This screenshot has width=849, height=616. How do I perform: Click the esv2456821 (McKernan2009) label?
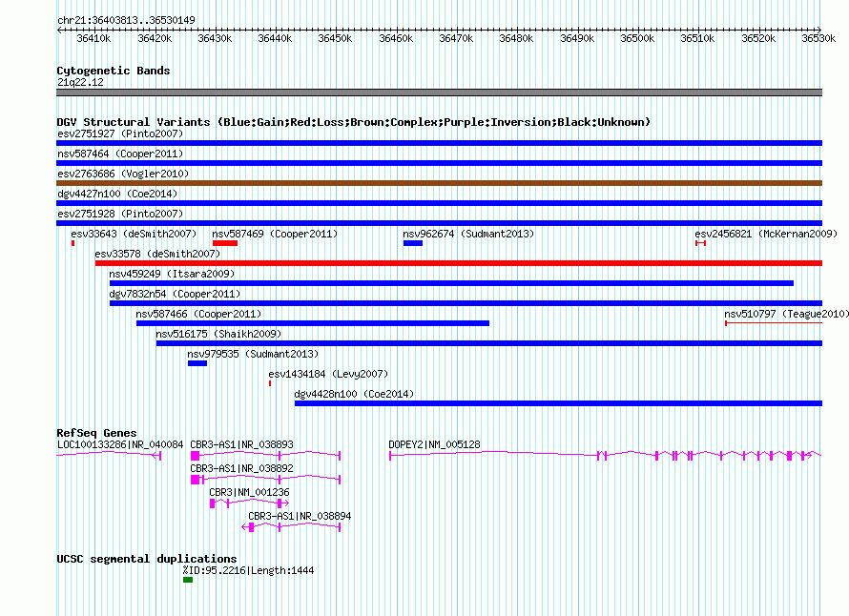tap(766, 234)
